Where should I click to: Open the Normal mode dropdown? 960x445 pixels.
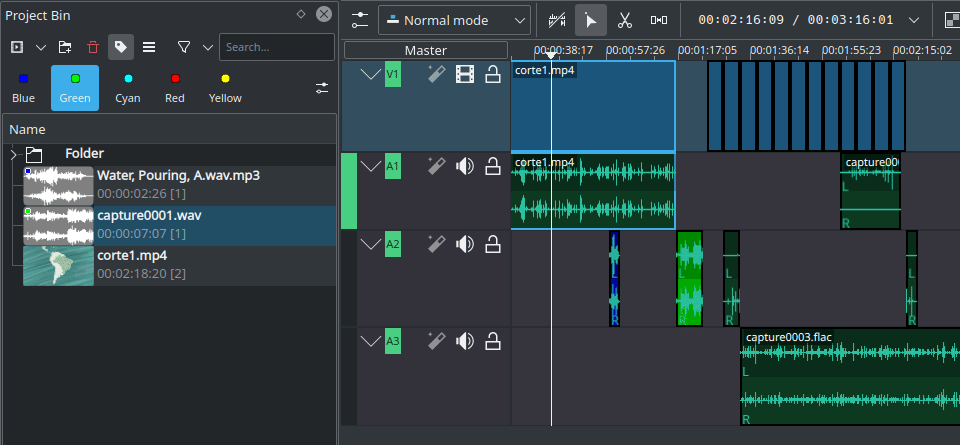pyautogui.click(x=454, y=20)
